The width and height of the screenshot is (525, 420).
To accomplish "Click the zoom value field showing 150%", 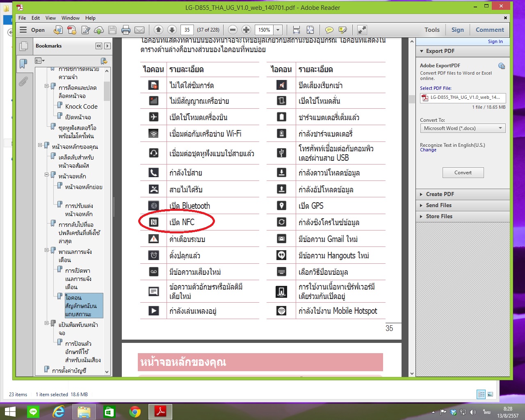I will coord(264,30).
